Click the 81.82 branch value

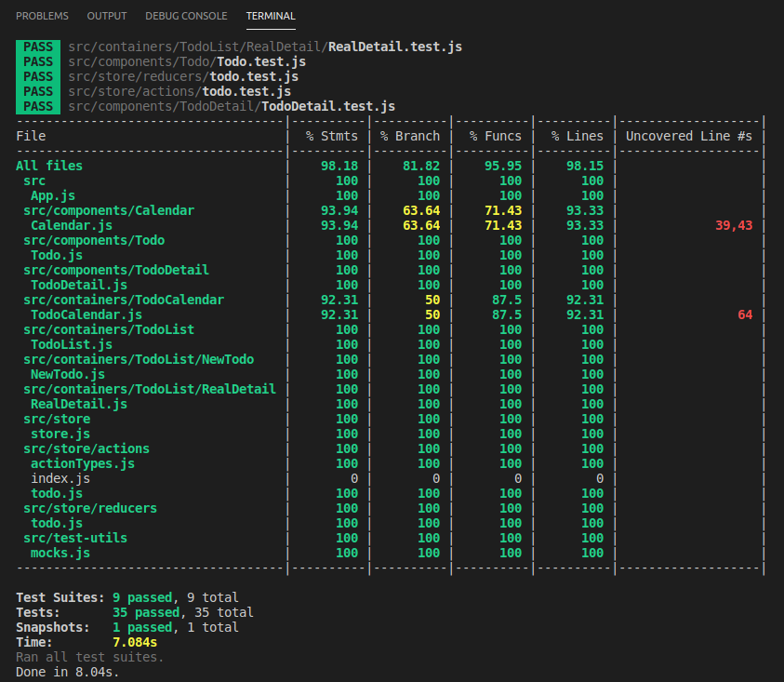click(x=421, y=167)
